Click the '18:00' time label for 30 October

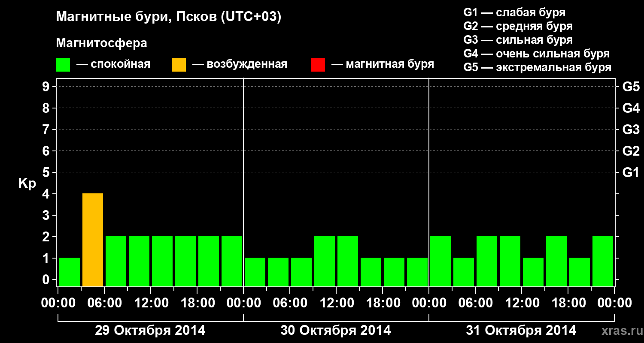(383, 303)
